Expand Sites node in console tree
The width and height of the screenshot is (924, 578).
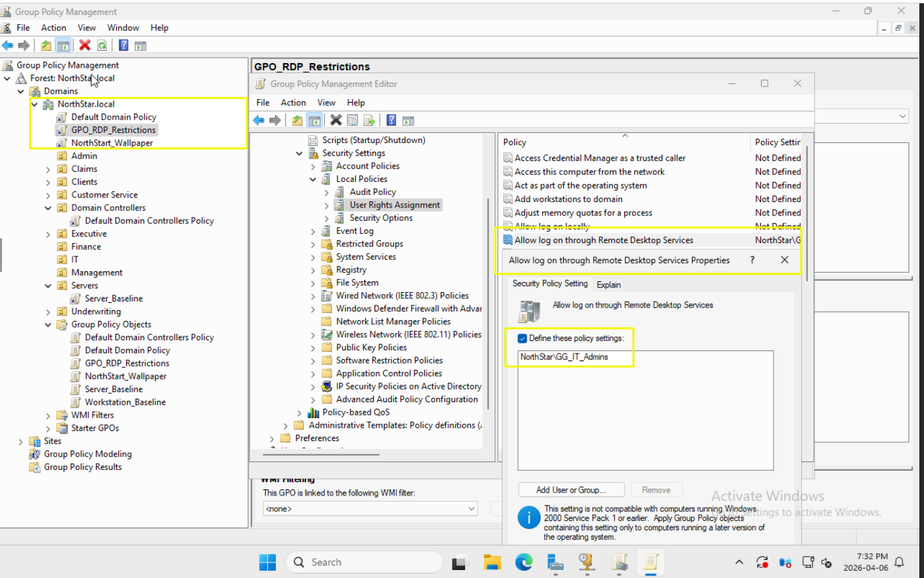point(20,441)
